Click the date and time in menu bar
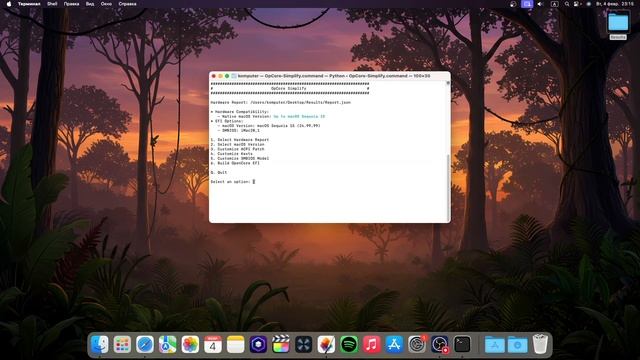The height and width of the screenshot is (360, 640). tap(615, 4)
